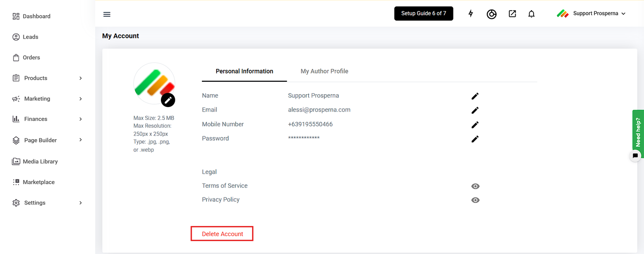
Task: Click the Delete Account button
Action: [x=222, y=234]
